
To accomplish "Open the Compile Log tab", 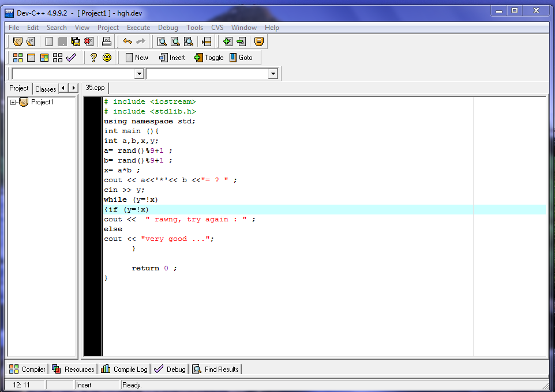I will pyautogui.click(x=125, y=370).
